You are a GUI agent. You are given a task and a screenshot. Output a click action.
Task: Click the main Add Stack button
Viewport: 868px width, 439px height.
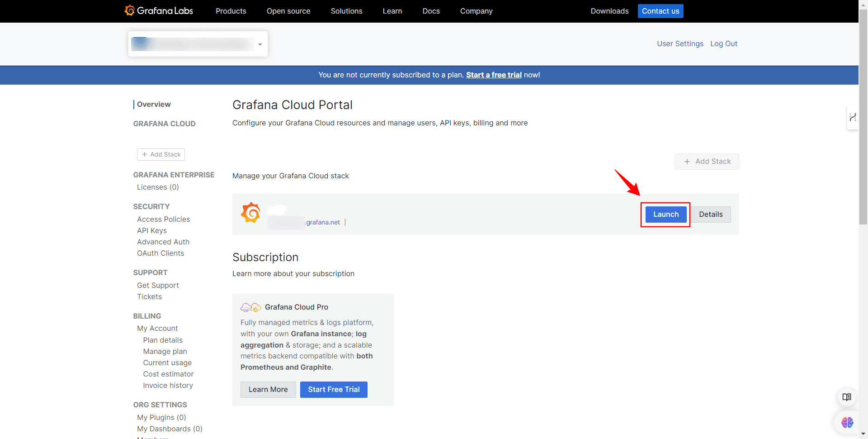click(707, 162)
